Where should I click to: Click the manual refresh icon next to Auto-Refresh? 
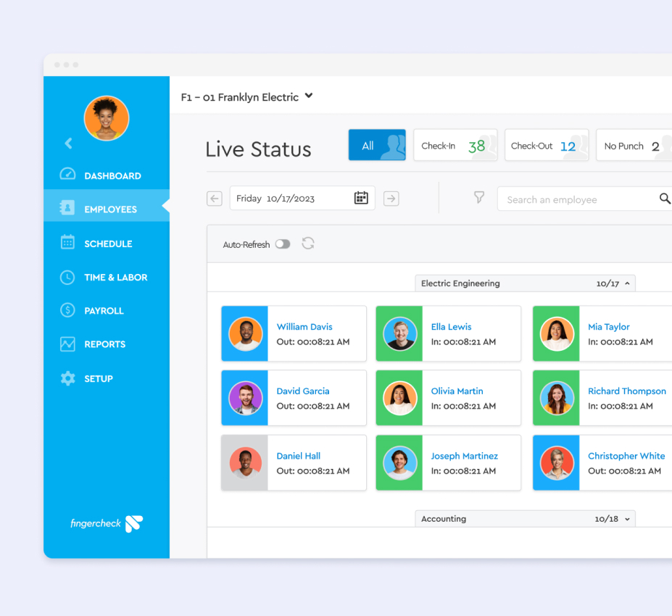pyautogui.click(x=308, y=244)
